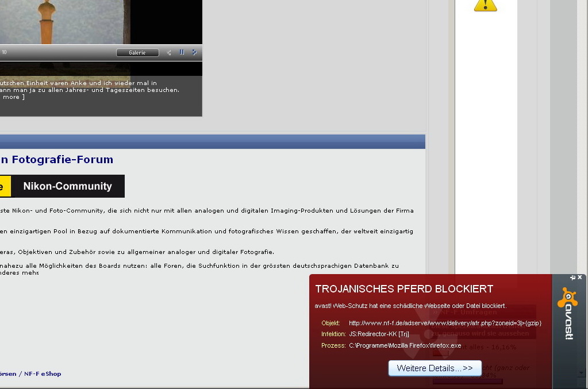The image size is (588, 389).
Task: Click page scrollbar down arrow
Action: coord(581,373)
